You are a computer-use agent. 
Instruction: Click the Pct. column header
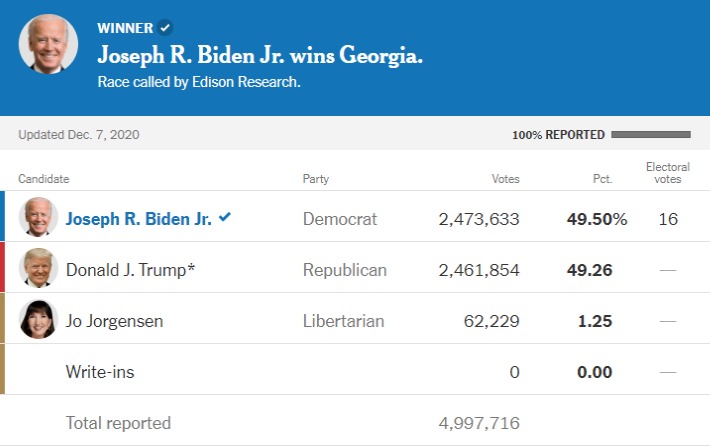(603, 179)
